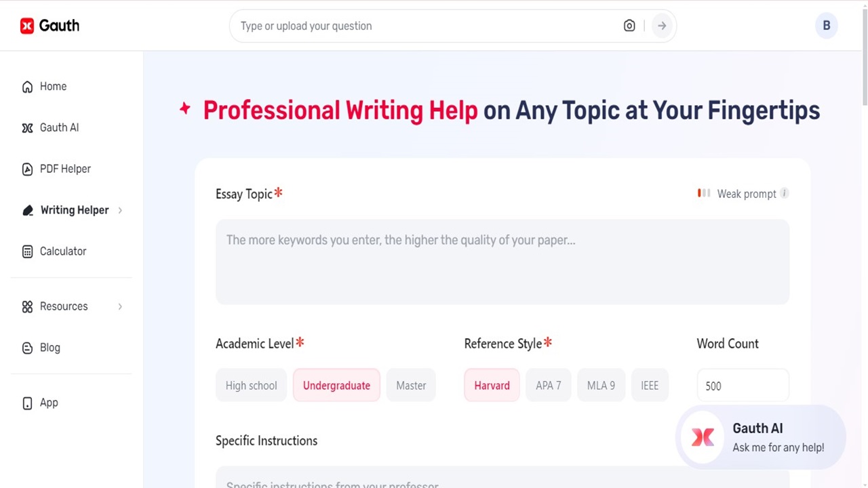Select the High school academic level
868x488 pixels.
click(251, 385)
